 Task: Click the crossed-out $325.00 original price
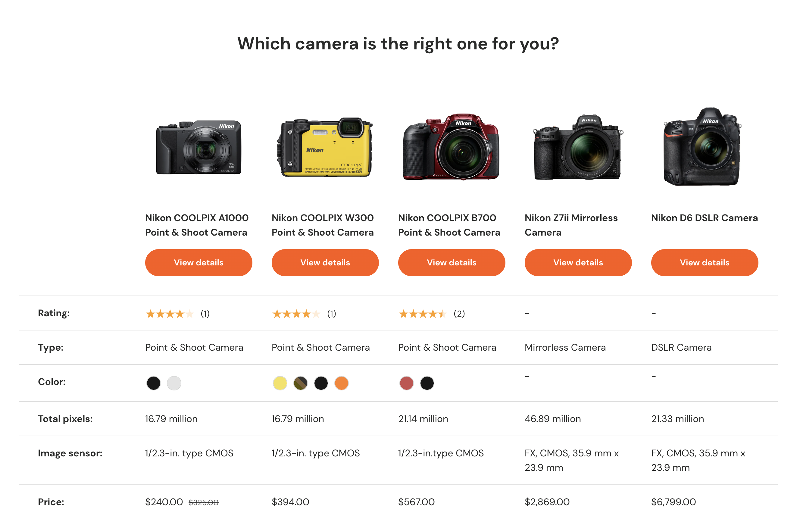pyautogui.click(x=204, y=502)
